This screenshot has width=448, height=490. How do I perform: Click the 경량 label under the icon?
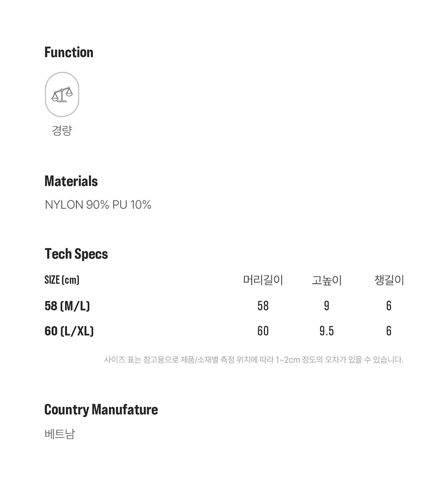point(62,130)
